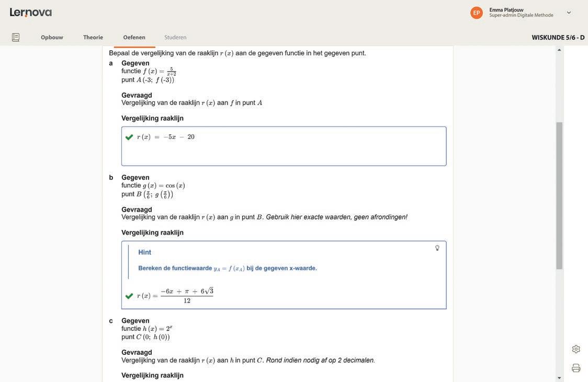Click green checkmark in answer b
The width and height of the screenshot is (588, 382).
[x=129, y=296]
